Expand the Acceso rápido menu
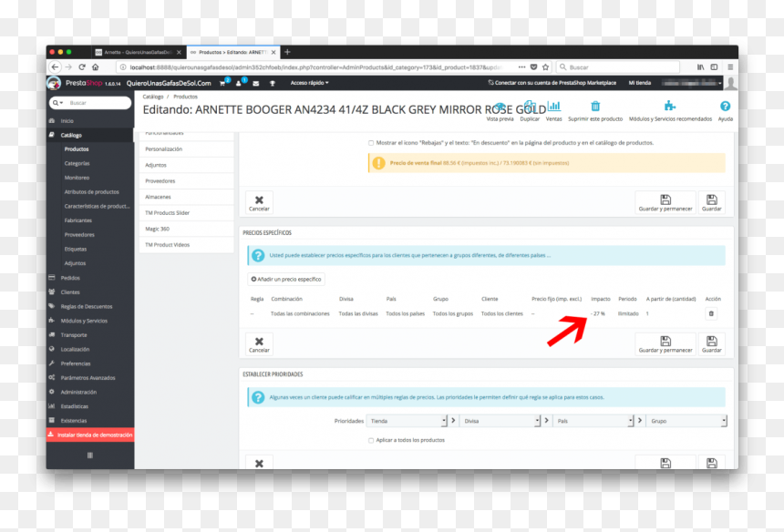The width and height of the screenshot is (784, 532). coord(310,83)
